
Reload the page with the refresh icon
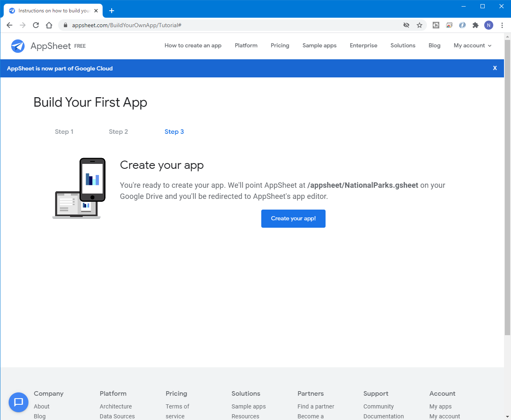[x=36, y=25]
